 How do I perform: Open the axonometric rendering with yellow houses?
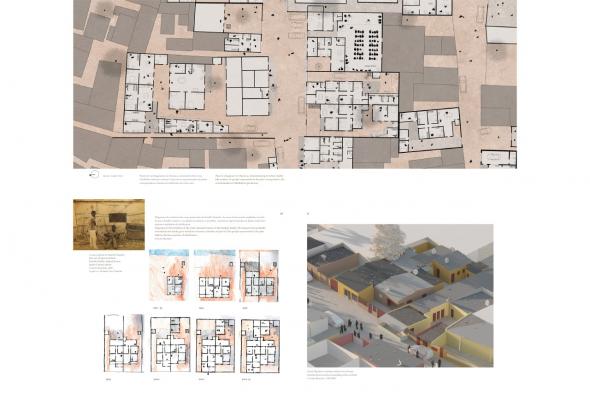(400, 296)
